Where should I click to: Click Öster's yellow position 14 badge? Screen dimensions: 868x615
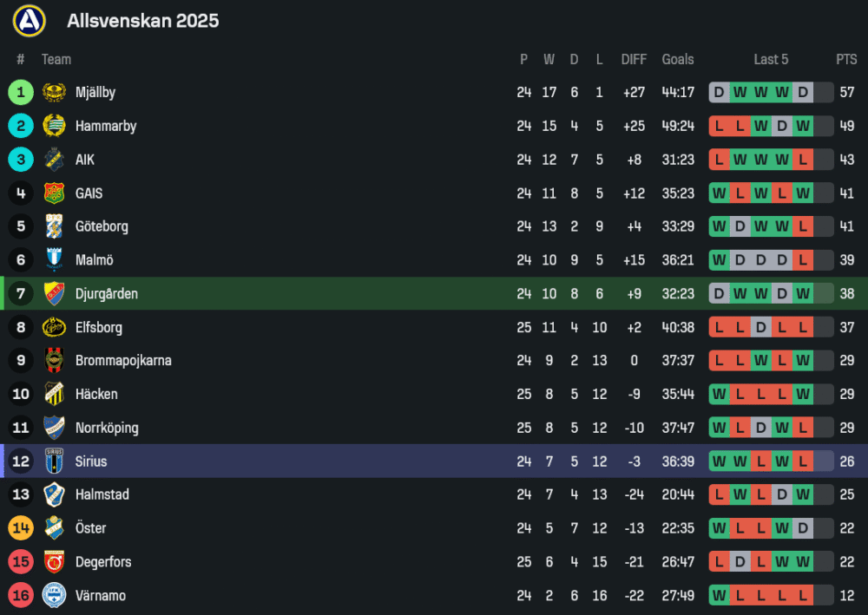21,528
